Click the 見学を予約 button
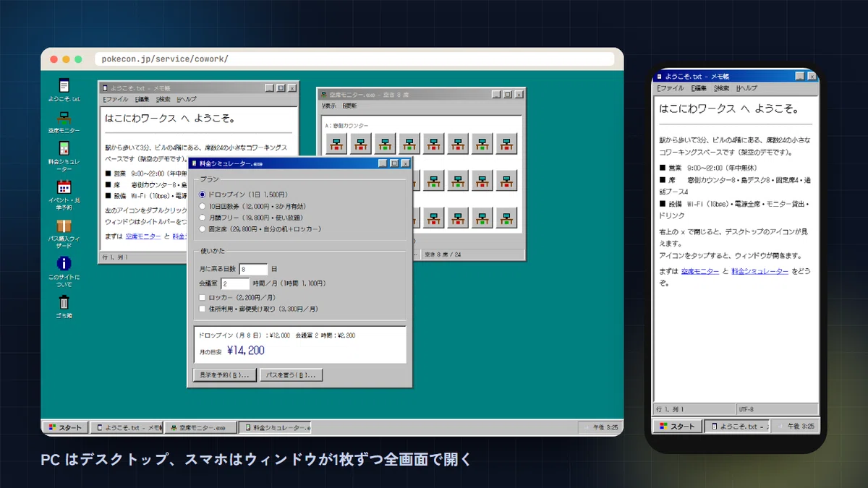The image size is (868, 488). pyautogui.click(x=224, y=375)
